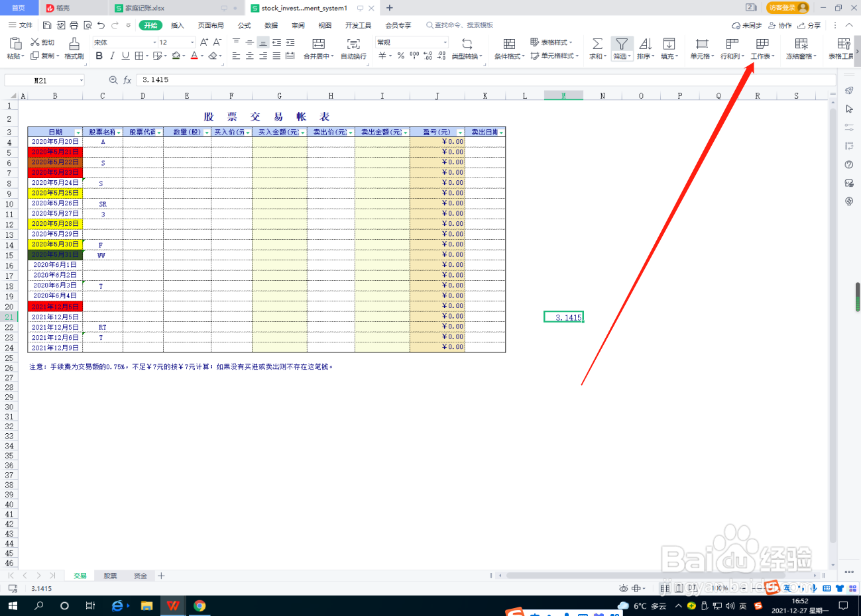The image size is (861, 616).
Task: Decrease the font size with A- icon
Action: click(x=217, y=42)
